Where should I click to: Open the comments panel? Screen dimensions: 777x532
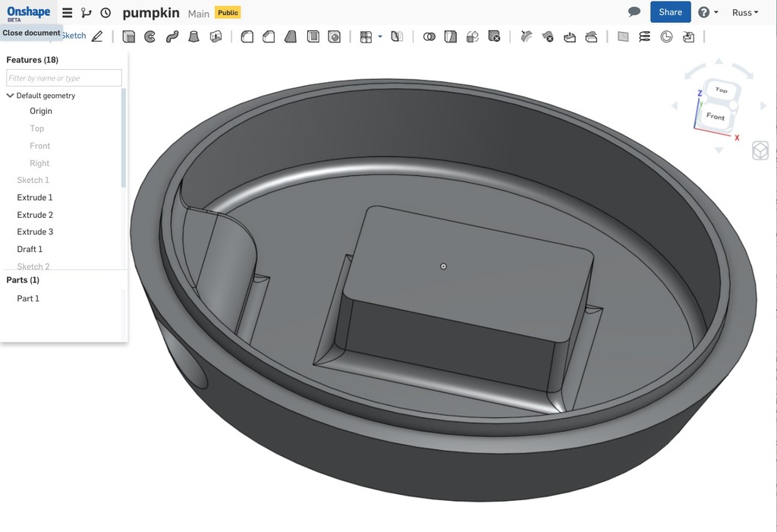[x=634, y=12]
